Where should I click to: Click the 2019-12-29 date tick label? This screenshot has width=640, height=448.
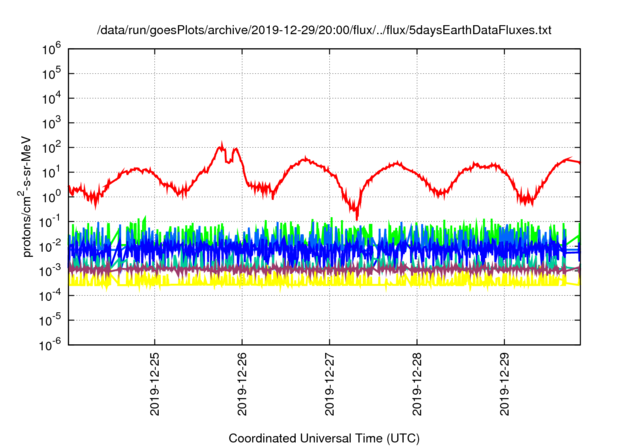pyautogui.click(x=504, y=383)
